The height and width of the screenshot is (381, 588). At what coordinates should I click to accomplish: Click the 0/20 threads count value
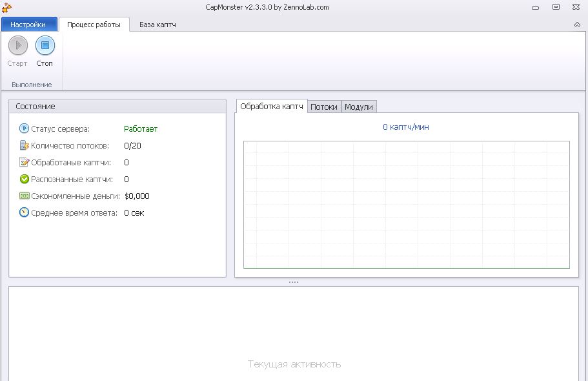pos(132,146)
